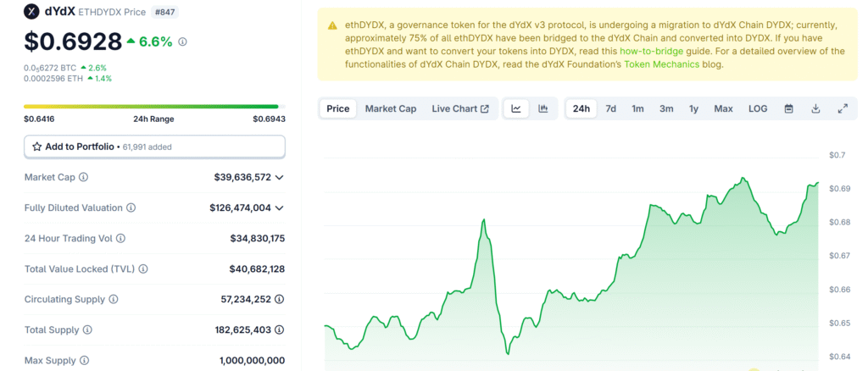Click the $0.69 y-axis label

click(x=840, y=189)
